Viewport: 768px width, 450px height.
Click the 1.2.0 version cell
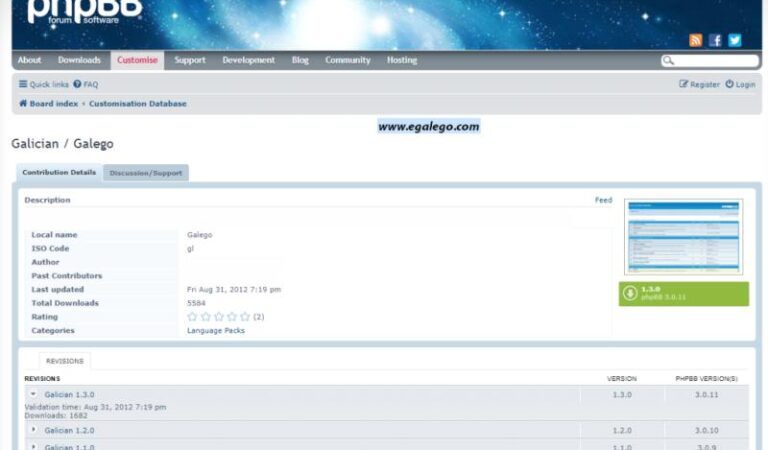tap(622, 430)
